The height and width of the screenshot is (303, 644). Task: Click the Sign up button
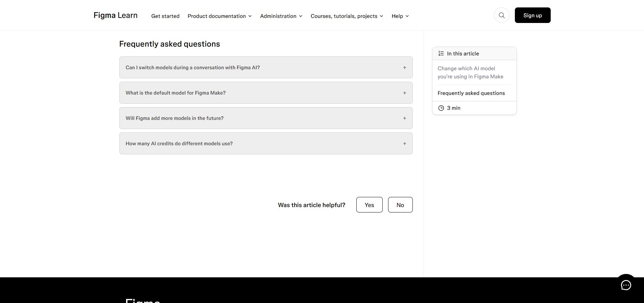[x=532, y=15]
